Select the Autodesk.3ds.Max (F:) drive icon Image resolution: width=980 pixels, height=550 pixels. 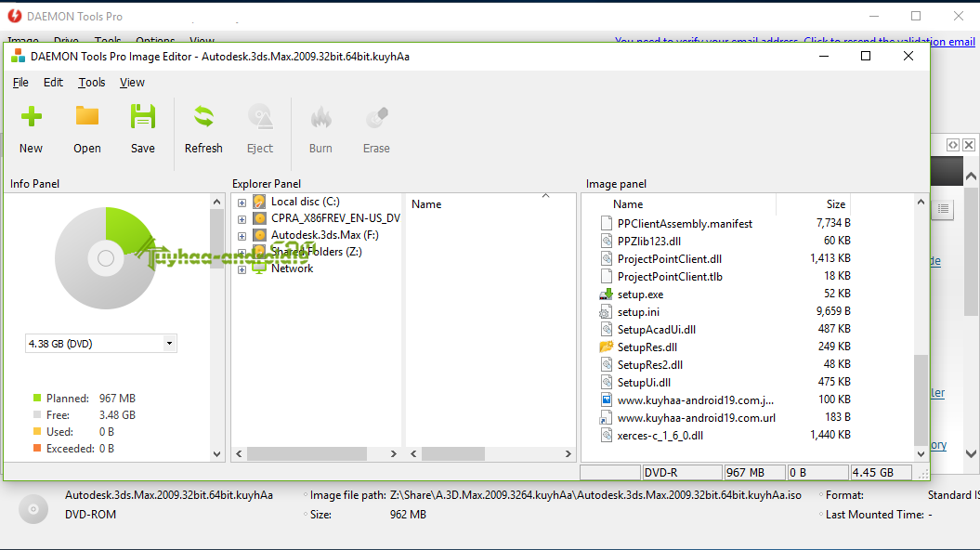point(259,236)
